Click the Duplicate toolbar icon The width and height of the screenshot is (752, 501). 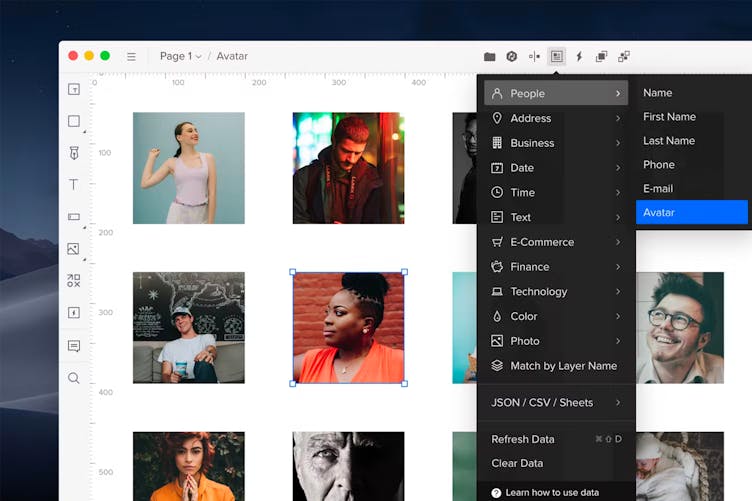(601, 57)
